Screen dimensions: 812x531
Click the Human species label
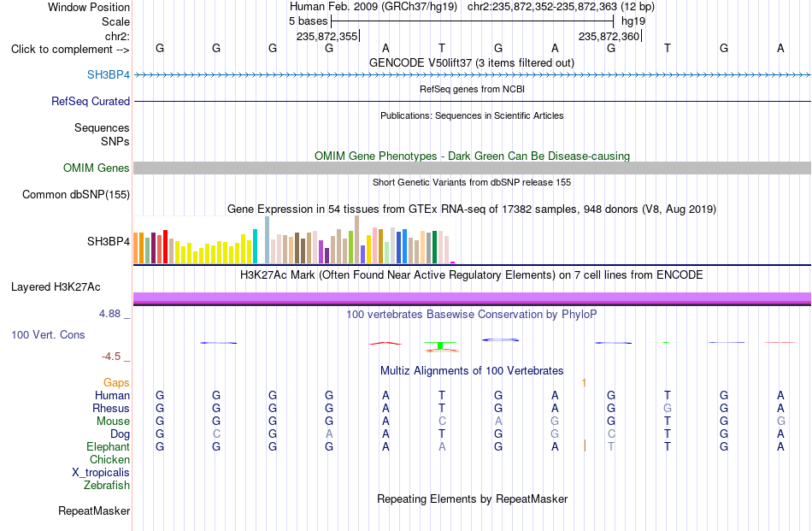tap(112, 395)
